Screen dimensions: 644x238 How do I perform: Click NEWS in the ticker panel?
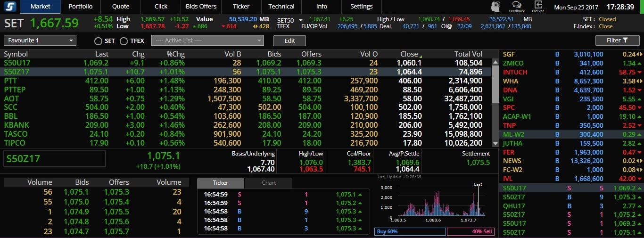click(512, 162)
